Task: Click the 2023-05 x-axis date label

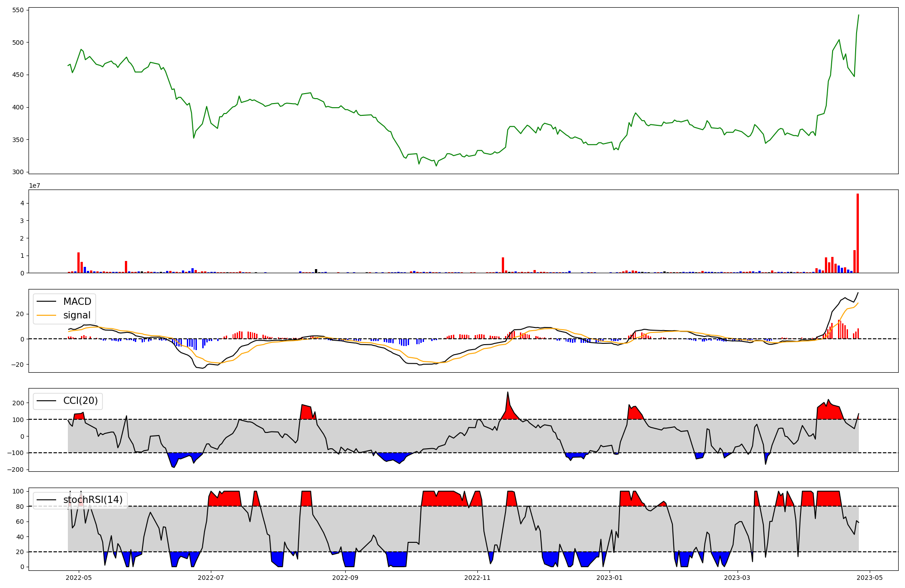Action: [x=870, y=578]
